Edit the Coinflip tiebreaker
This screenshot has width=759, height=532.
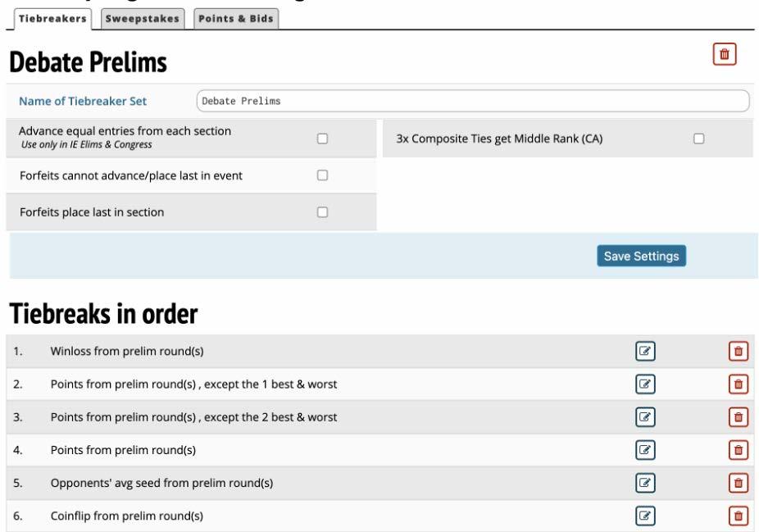[x=646, y=515]
